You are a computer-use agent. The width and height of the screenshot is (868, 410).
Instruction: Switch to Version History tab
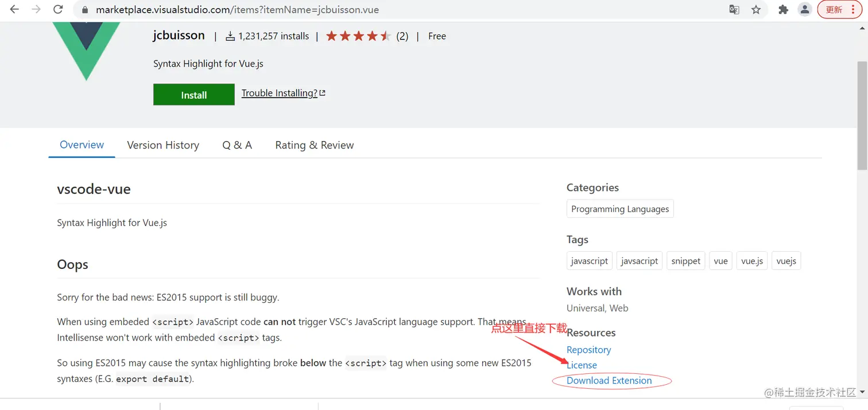point(163,145)
